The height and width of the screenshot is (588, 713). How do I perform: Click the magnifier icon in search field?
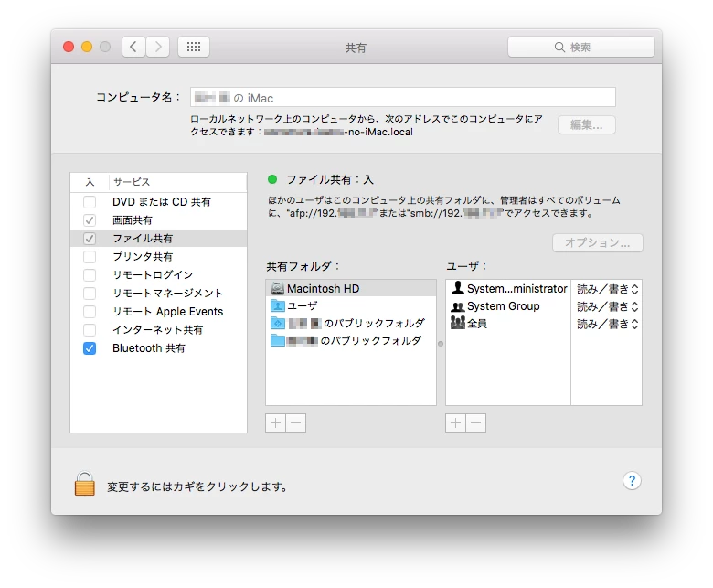coord(559,48)
